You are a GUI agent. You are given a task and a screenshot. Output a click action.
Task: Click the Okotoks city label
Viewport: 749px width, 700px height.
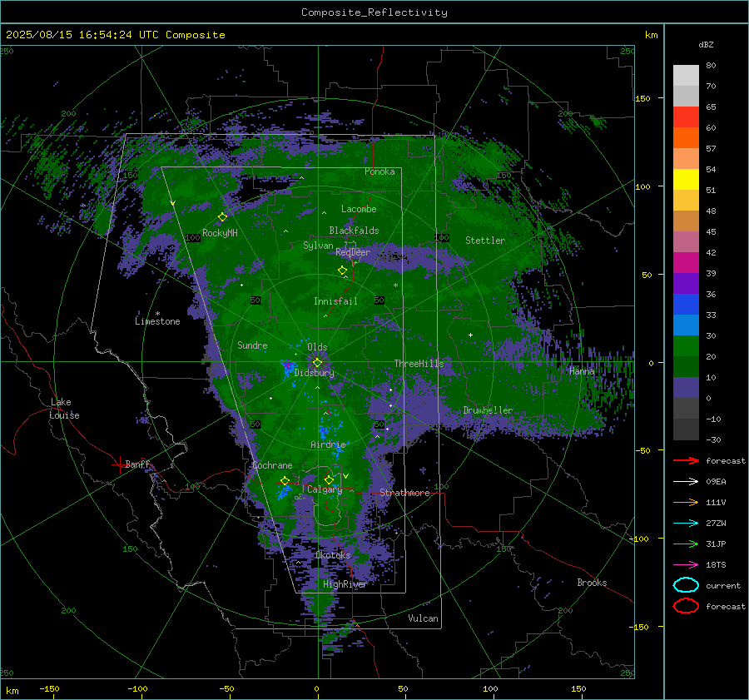[x=333, y=555]
